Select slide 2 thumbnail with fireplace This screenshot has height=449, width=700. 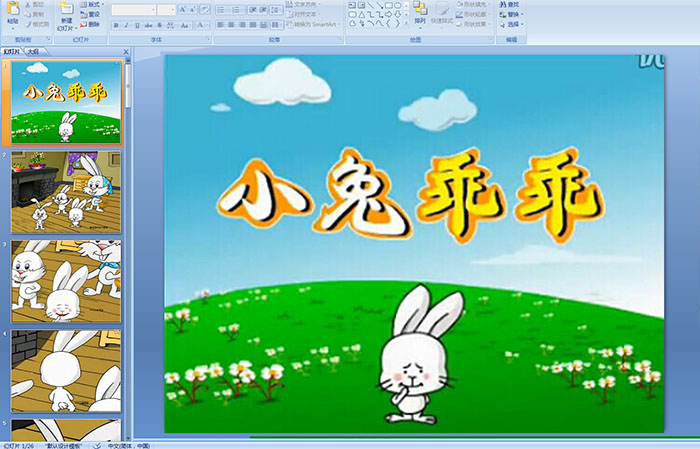coord(66,192)
